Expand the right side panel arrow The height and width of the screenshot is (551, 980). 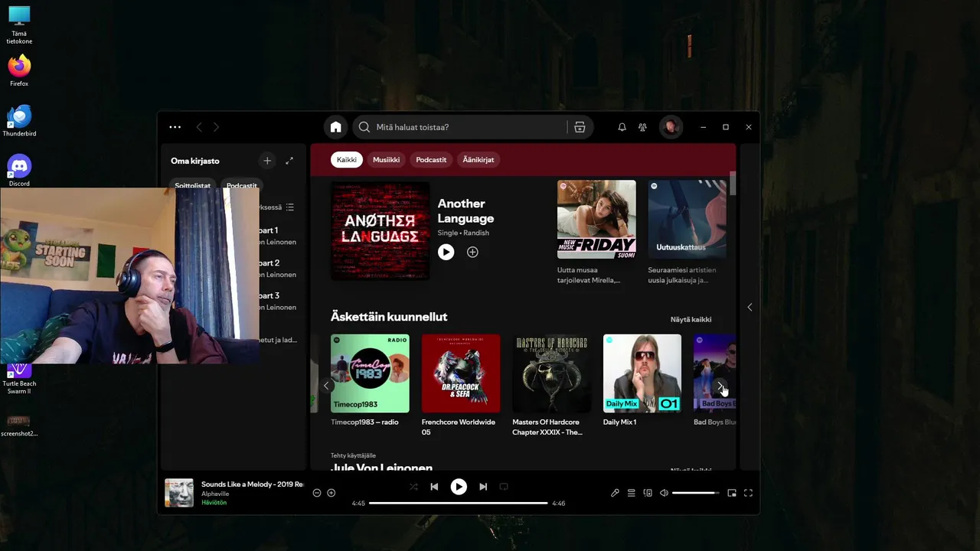[750, 307]
